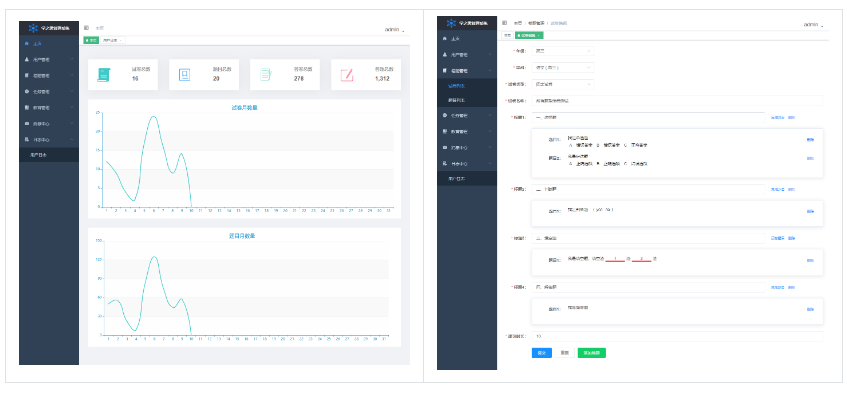Click the title 1 input field
The height and width of the screenshot is (395, 847).
pos(648,117)
